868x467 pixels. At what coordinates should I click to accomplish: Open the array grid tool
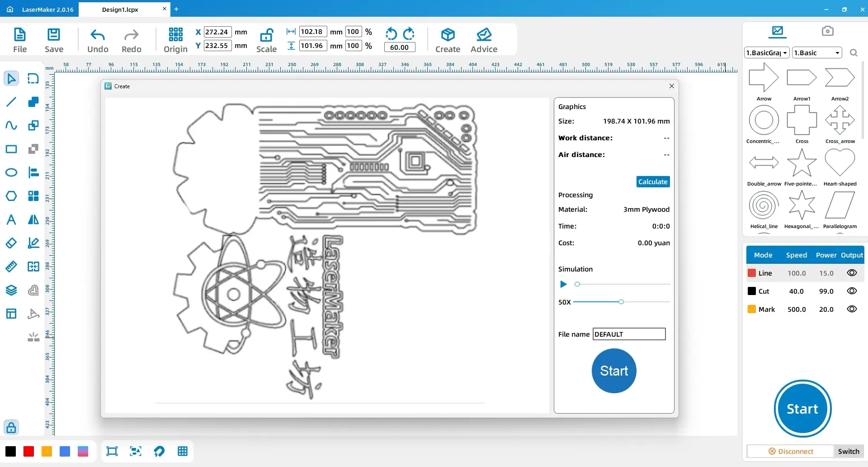tap(33, 196)
